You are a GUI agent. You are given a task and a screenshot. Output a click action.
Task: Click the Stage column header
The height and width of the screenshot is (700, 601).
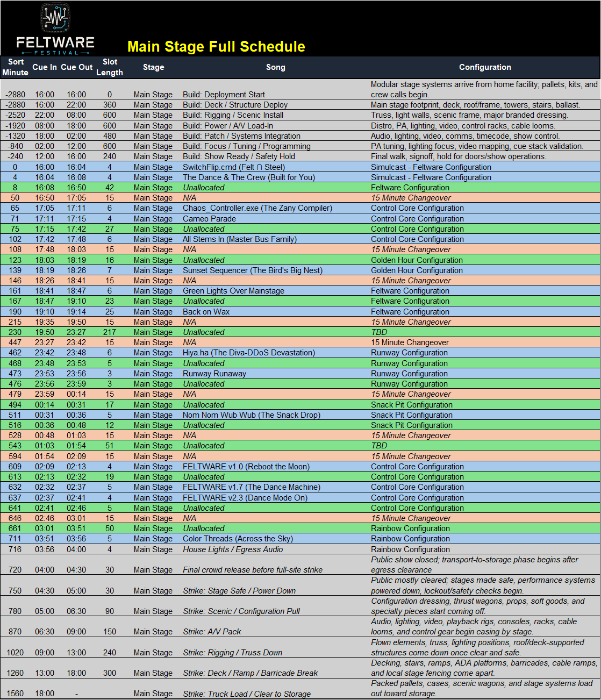point(154,67)
